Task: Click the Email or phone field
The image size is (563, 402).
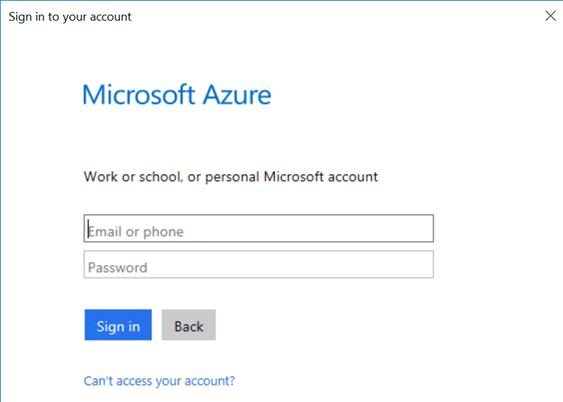Action: click(259, 228)
